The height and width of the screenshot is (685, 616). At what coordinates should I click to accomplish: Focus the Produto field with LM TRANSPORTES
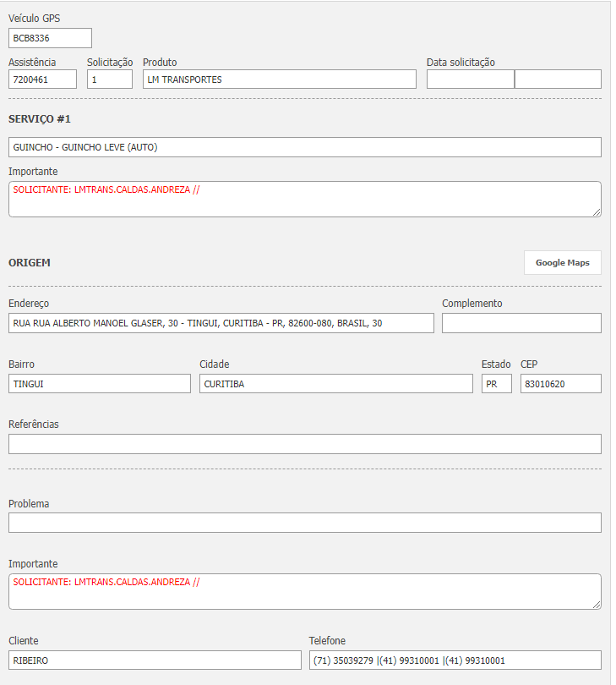279,79
